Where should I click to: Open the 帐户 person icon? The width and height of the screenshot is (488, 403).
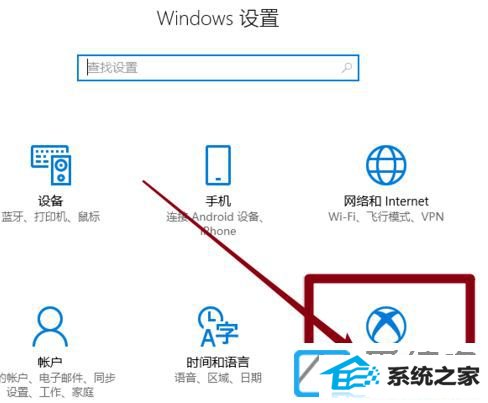(x=50, y=326)
